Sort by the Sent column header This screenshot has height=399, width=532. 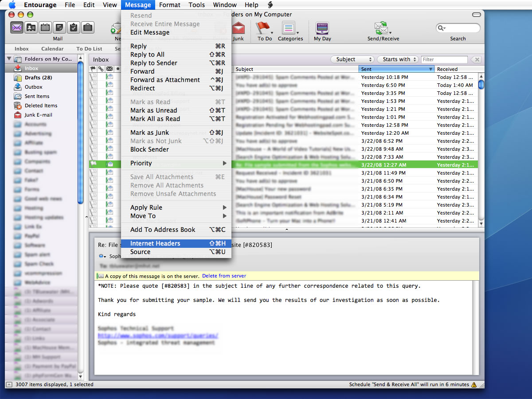point(396,69)
